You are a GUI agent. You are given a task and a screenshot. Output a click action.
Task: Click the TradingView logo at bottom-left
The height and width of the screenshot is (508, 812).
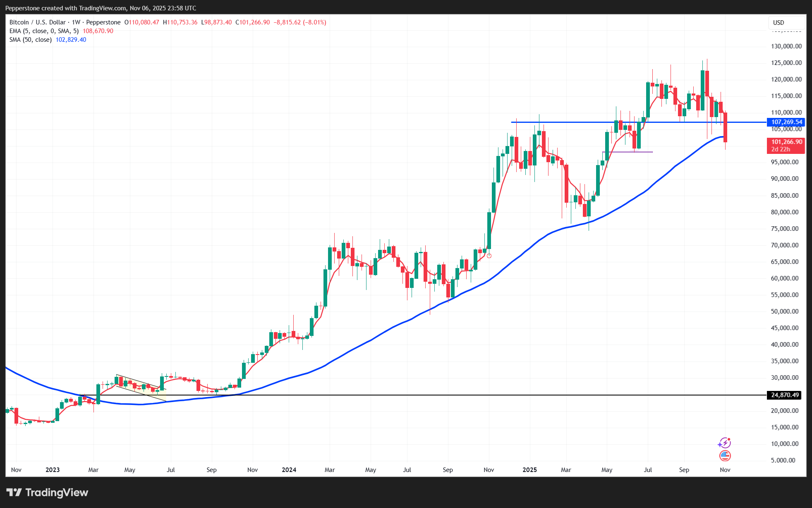tap(47, 492)
